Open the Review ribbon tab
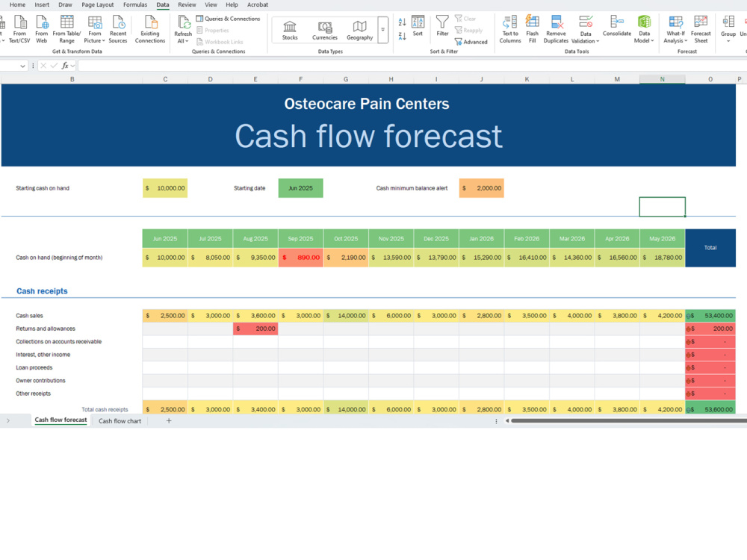The height and width of the screenshot is (560, 747). tap(187, 4)
